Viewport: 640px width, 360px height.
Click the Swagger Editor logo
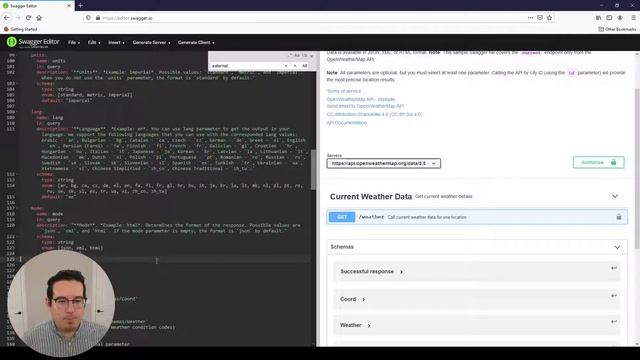pyautogui.click(x=33, y=42)
